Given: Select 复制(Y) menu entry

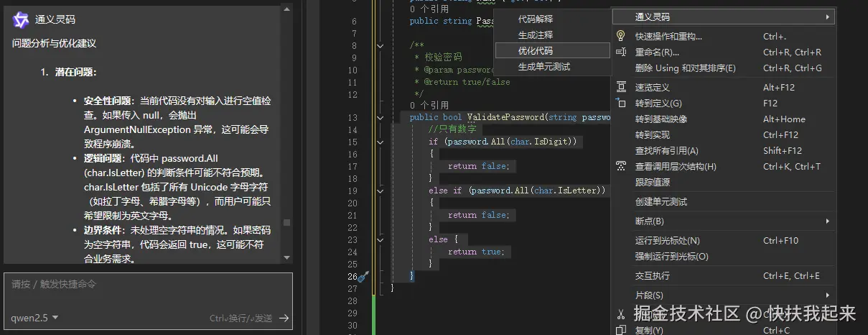Looking at the screenshot, I should point(724,330).
